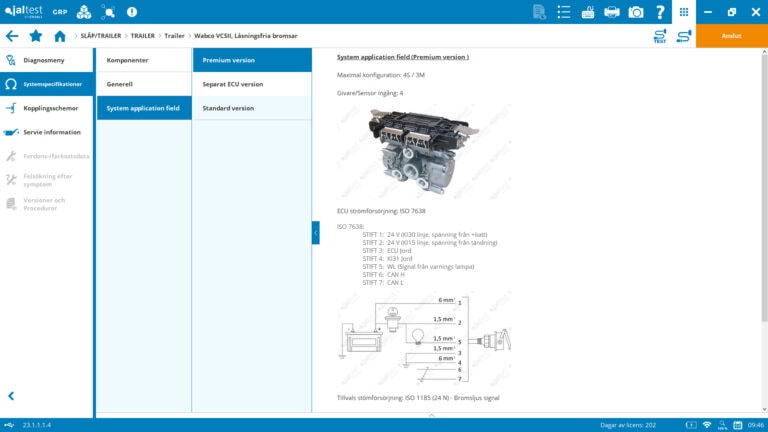Print the current page

pyautogui.click(x=612, y=12)
